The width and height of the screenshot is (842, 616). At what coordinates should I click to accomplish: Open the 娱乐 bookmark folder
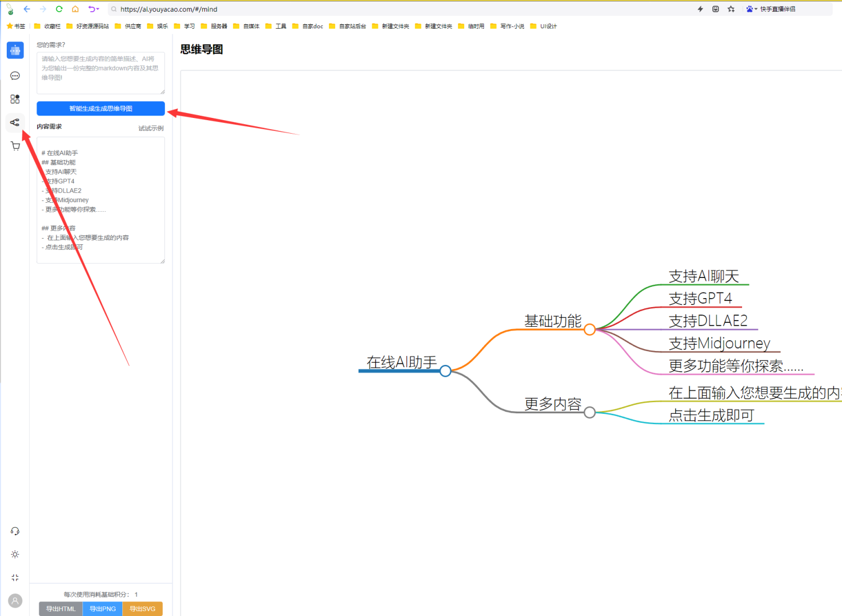[x=158, y=26]
